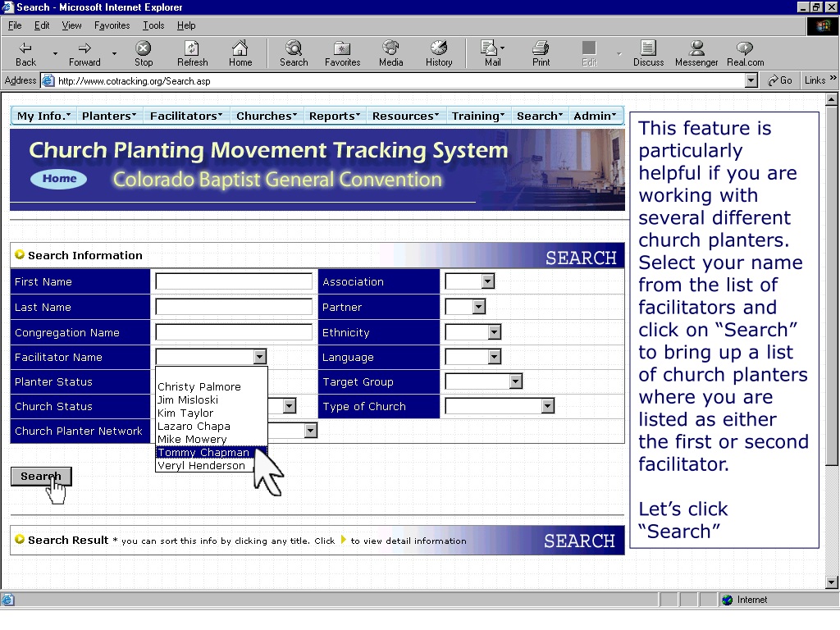This screenshot has width=840, height=630.
Task: Select Mike Mowery from facilitator list
Action: coord(211,440)
